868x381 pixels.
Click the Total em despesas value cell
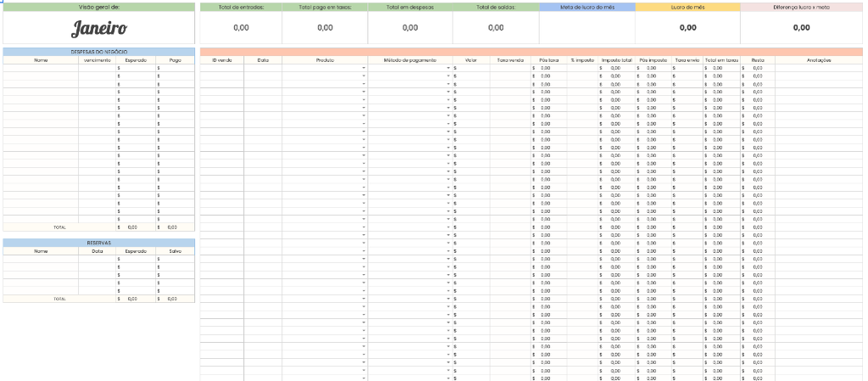tap(410, 28)
